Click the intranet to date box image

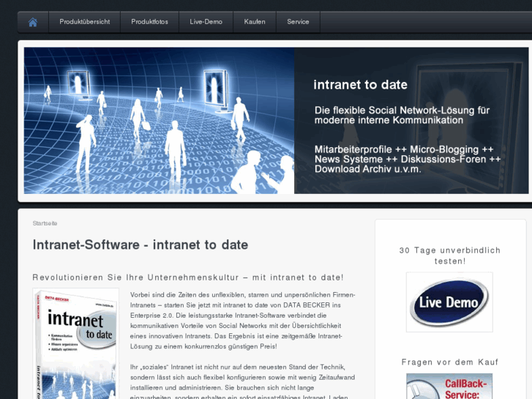tap(75, 343)
